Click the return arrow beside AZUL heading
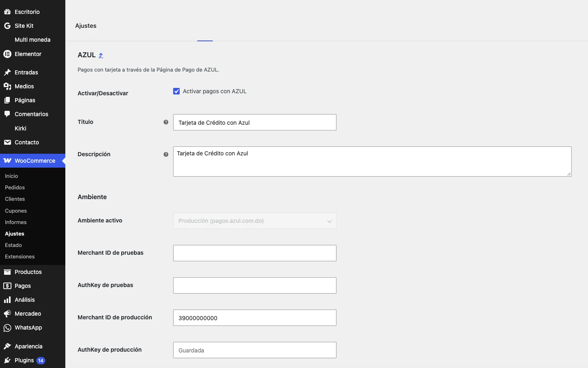The width and height of the screenshot is (588, 368). [101, 55]
